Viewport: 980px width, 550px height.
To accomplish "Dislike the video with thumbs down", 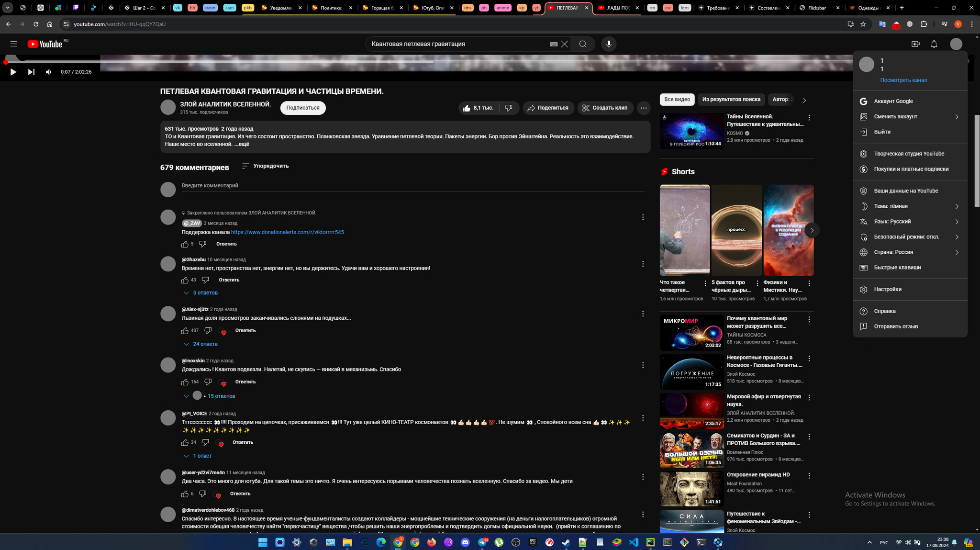I will 509,108.
